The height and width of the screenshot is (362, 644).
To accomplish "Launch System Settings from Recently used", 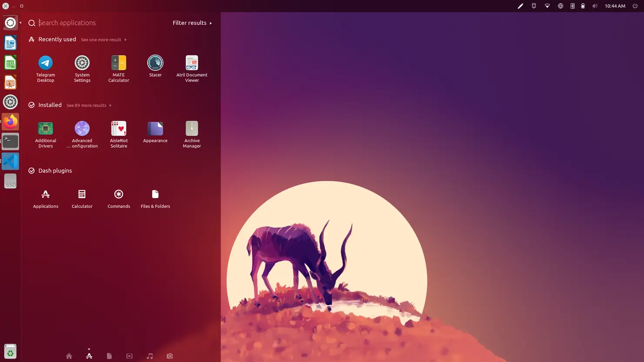I will pos(82,69).
